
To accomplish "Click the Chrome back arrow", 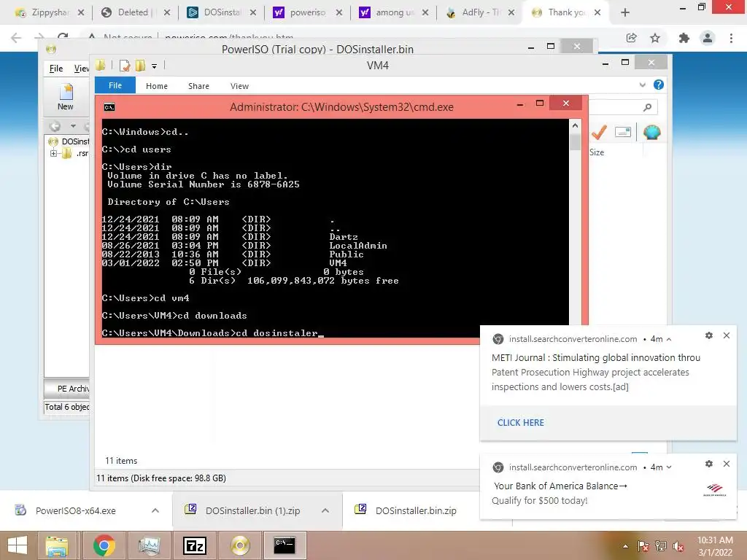I will click(x=16, y=38).
